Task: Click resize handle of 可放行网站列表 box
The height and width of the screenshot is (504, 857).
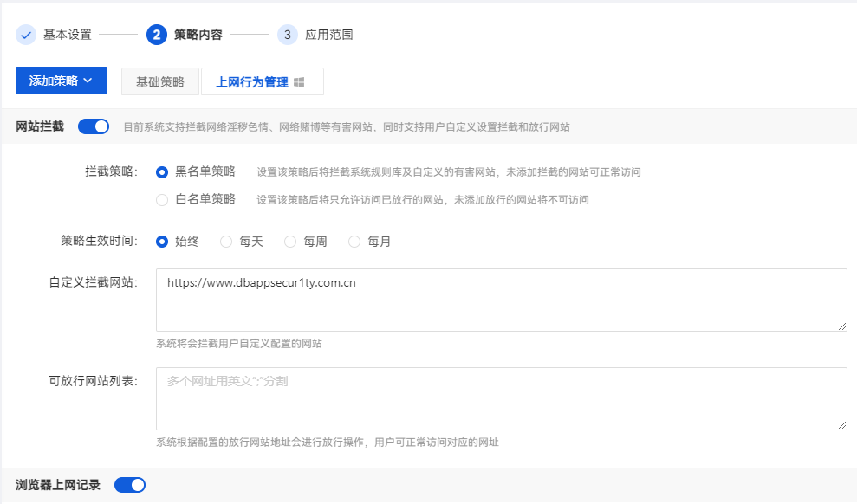Action: 841,424
